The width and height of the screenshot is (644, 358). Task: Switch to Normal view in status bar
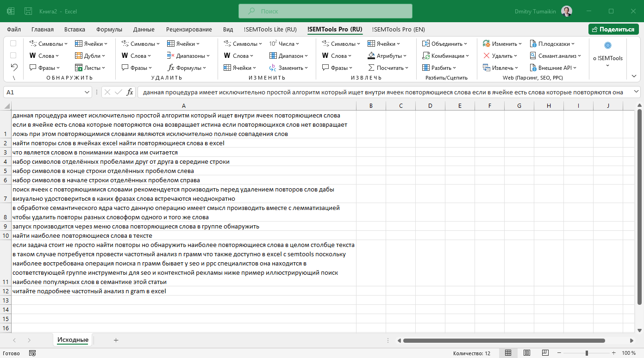[508, 353]
